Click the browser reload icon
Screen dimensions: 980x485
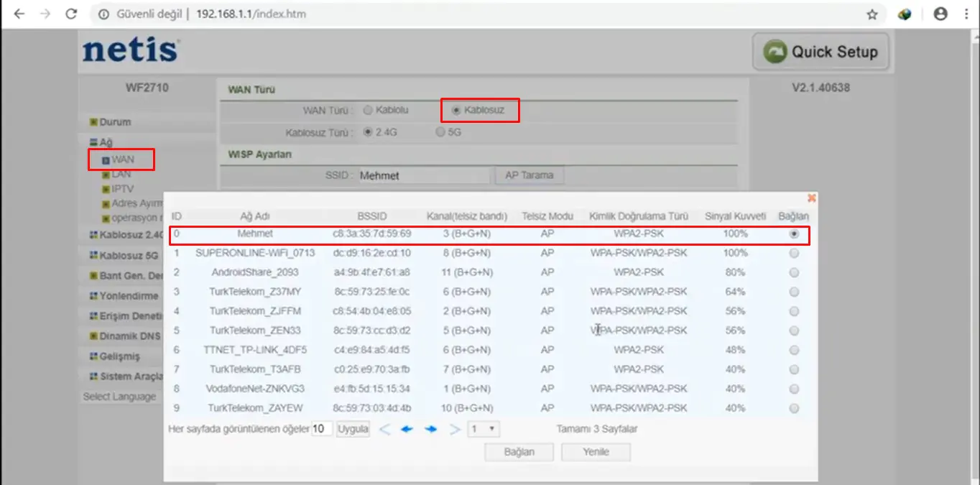click(71, 14)
